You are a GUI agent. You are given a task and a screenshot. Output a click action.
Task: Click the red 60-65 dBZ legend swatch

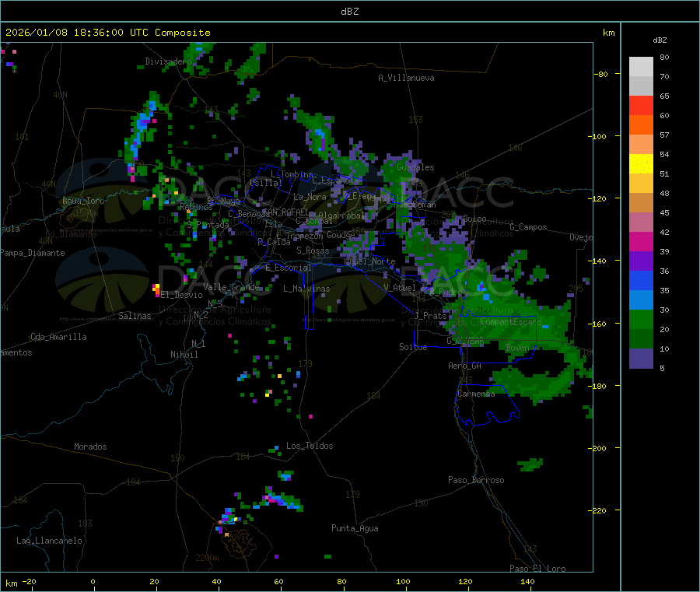click(x=641, y=105)
